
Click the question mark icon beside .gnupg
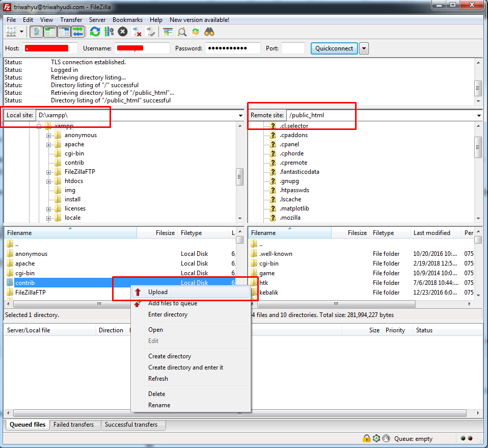tap(273, 181)
